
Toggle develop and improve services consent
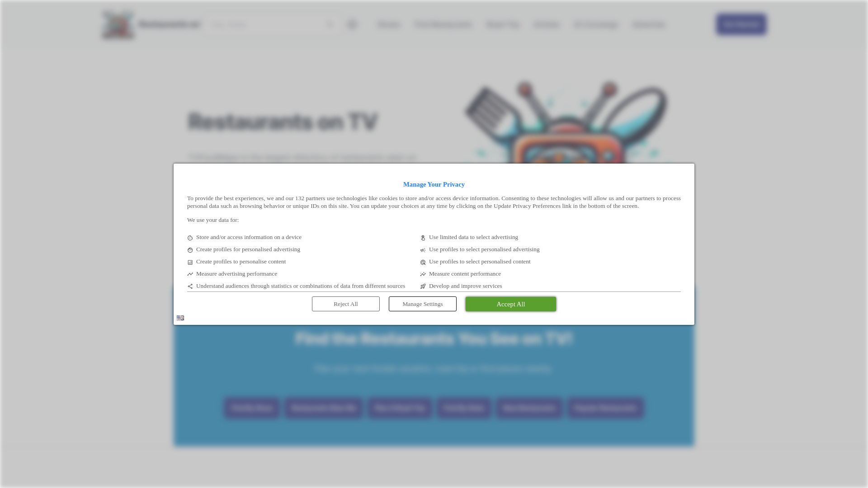tap(423, 286)
